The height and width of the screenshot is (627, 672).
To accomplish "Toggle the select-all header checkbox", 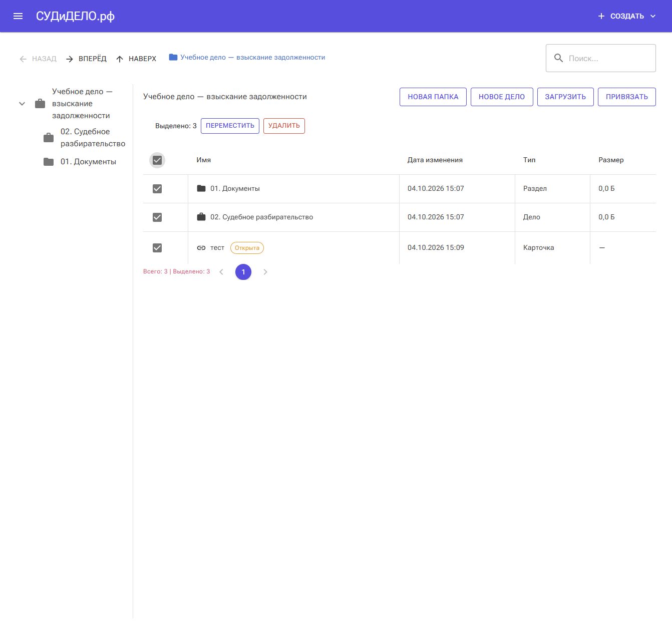I will (x=157, y=160).
